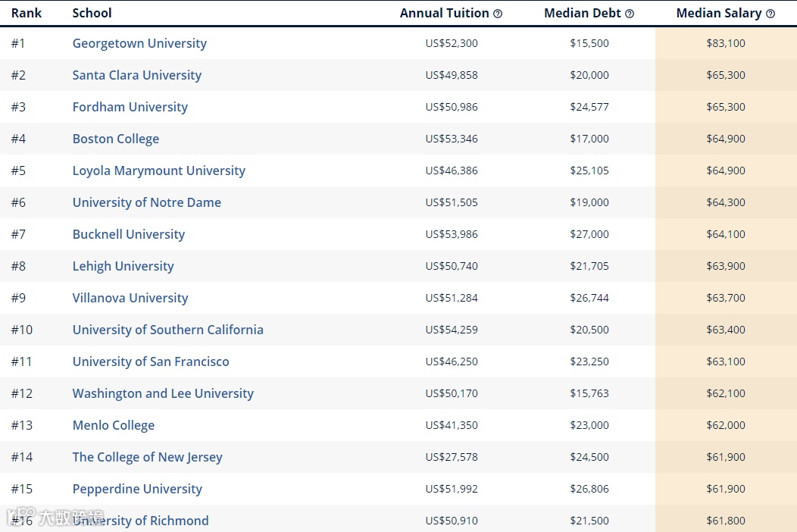Select the $21,705 median debt value
The height and width of the screenshot is (532, 797).
pos(589,266)
